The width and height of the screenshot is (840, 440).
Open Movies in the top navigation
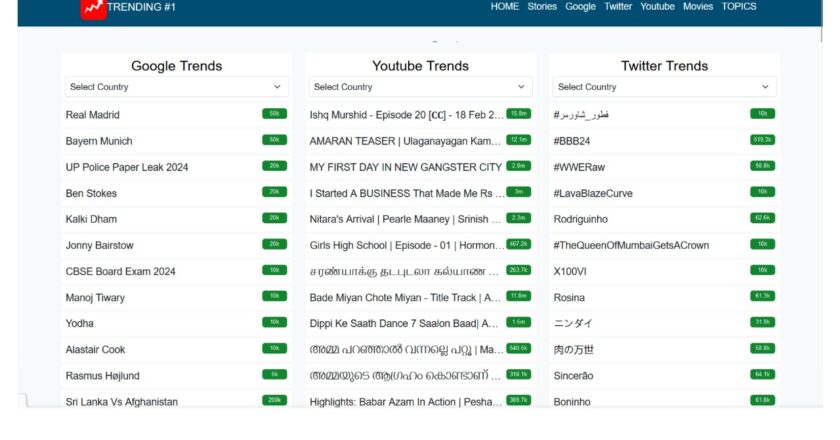click(x=698, y=6)
